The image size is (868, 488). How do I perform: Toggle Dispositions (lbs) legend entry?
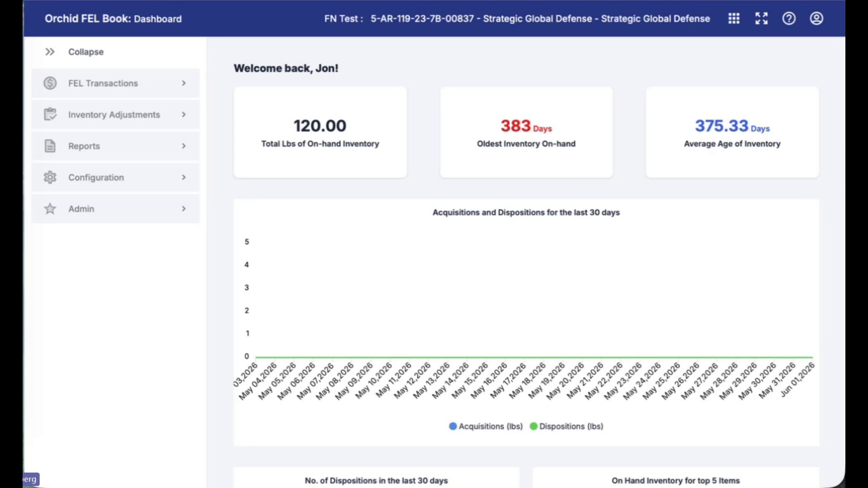[566, 426]
